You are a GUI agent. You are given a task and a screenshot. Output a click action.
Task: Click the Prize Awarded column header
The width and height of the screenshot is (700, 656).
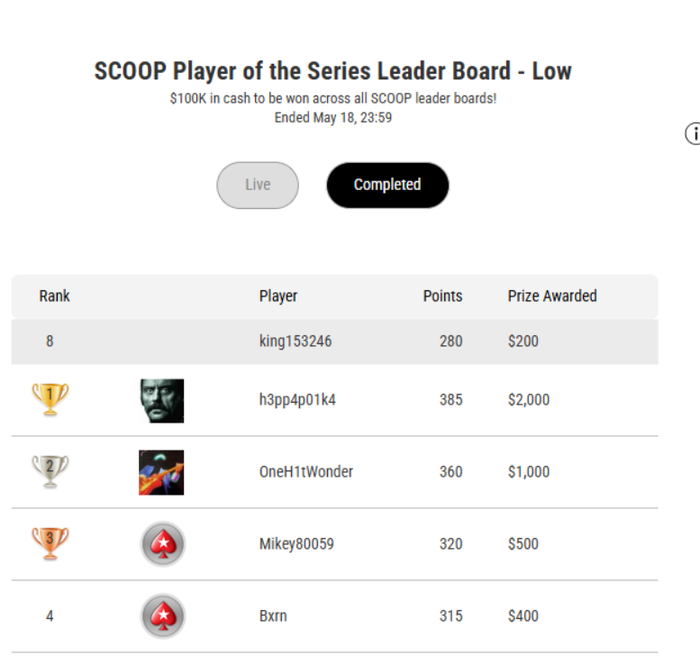(552, 296)
